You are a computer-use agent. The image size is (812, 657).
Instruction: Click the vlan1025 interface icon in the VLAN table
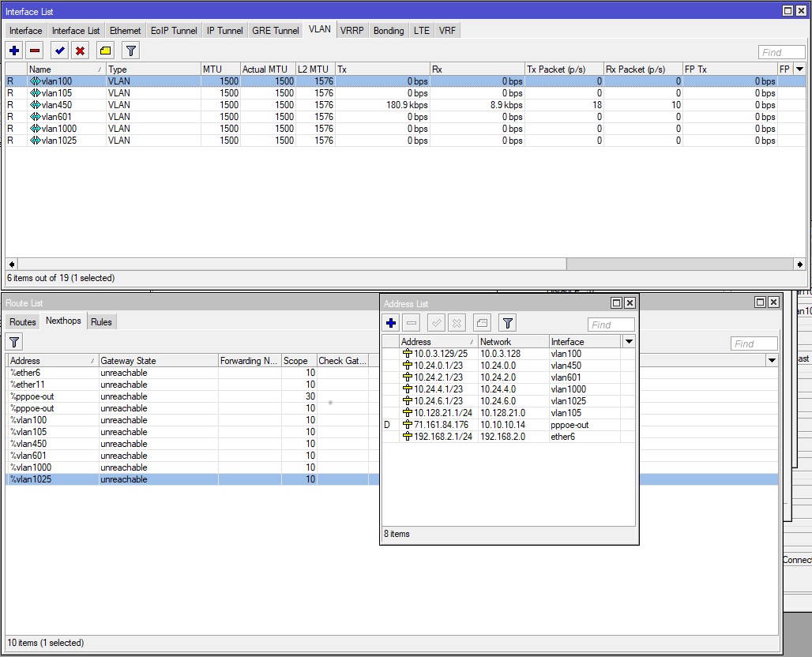tap(36, 141)
